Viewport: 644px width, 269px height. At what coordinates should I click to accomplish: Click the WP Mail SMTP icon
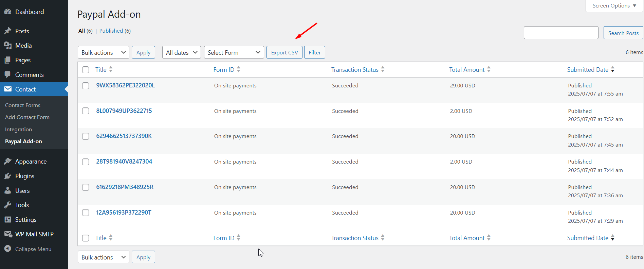[8, 234]
